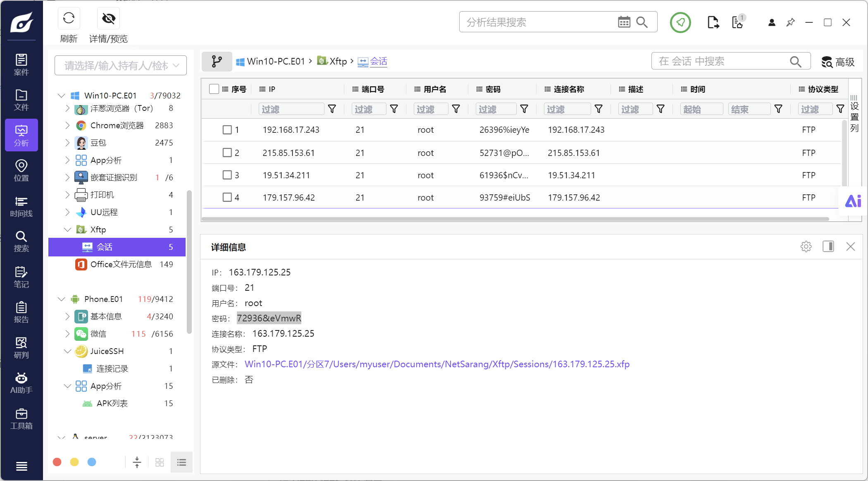Image resolution: width=868 pixels, height=481 pixels.
Task: Open the detail panel gear settings
Action: pos(806,246)
